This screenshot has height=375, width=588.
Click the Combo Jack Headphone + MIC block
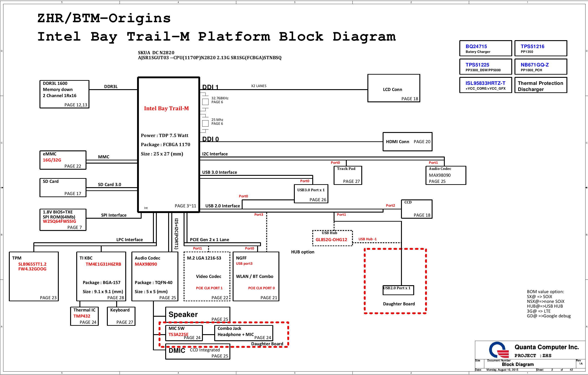[x=244, y=333]
